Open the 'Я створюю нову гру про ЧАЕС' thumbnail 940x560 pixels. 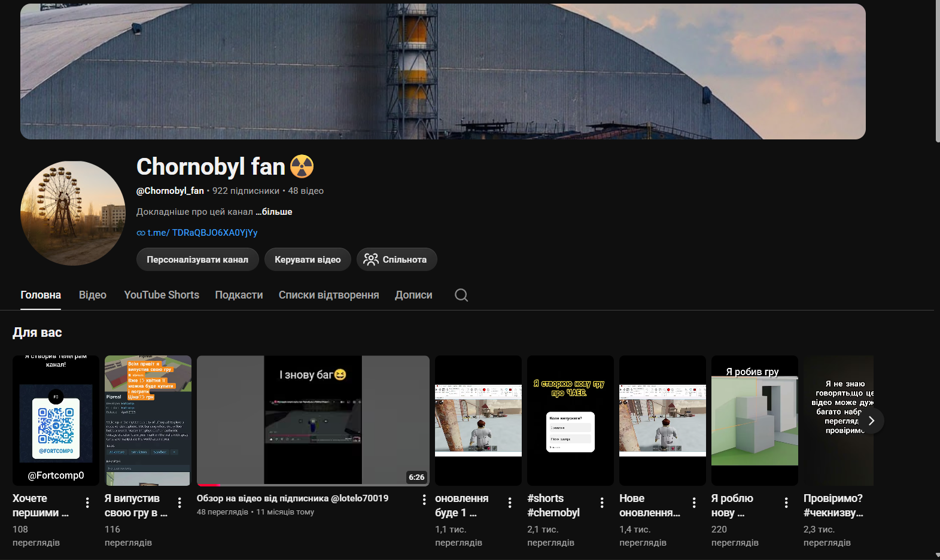[570, 421]
